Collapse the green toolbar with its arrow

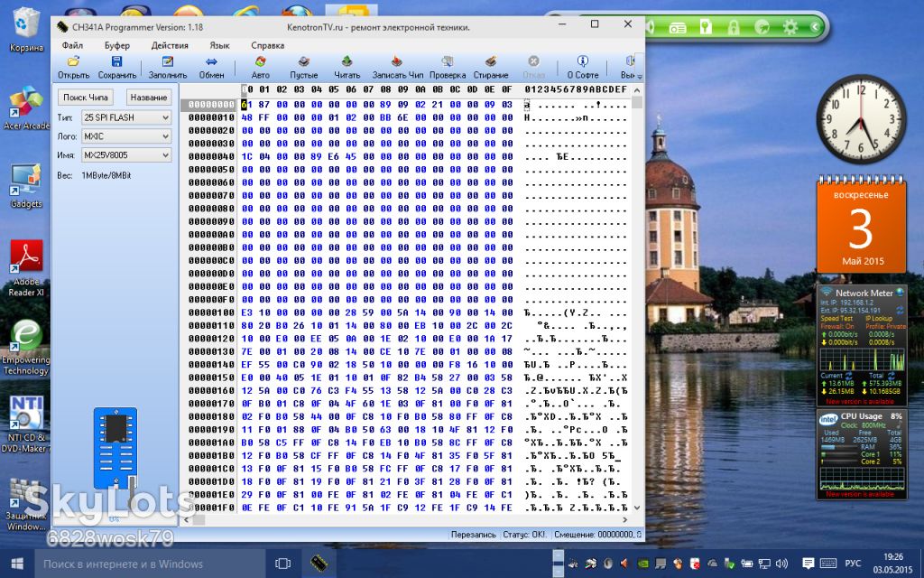coord(816,26)
